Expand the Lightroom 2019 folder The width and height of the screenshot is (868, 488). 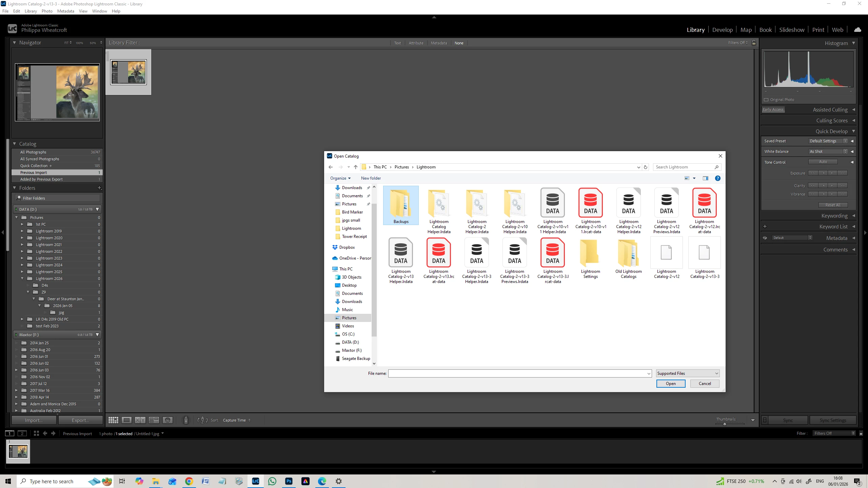22,231
